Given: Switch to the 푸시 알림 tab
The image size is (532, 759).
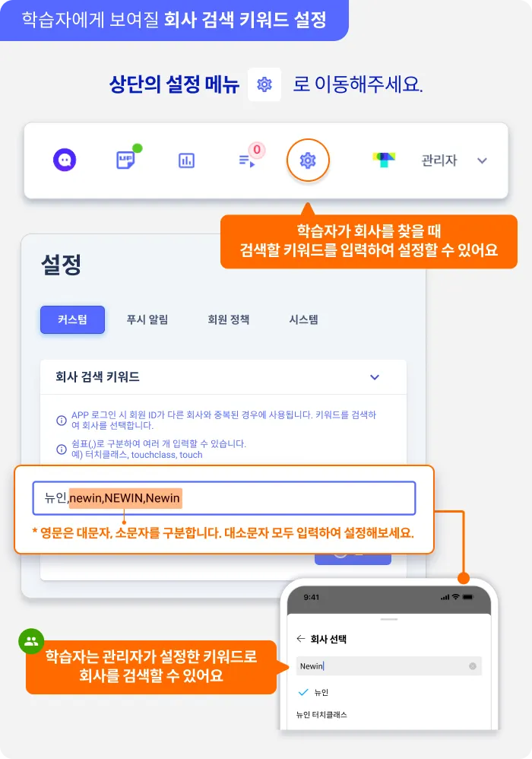Looking at the screenshot, I should click(x=147, y=319).
